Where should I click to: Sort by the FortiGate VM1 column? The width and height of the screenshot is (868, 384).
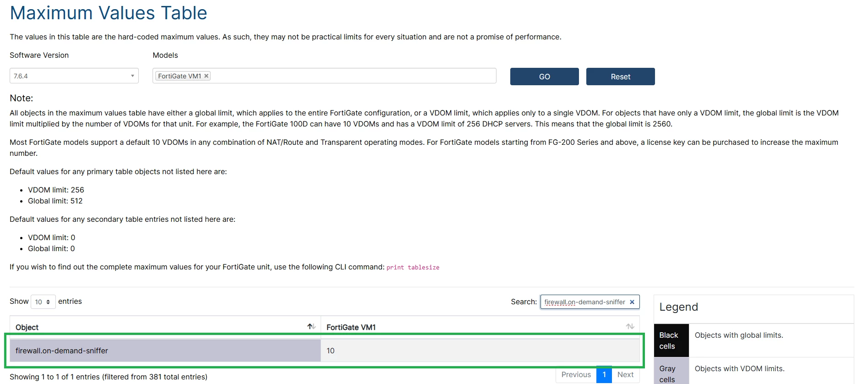click(x=630, y=327)
